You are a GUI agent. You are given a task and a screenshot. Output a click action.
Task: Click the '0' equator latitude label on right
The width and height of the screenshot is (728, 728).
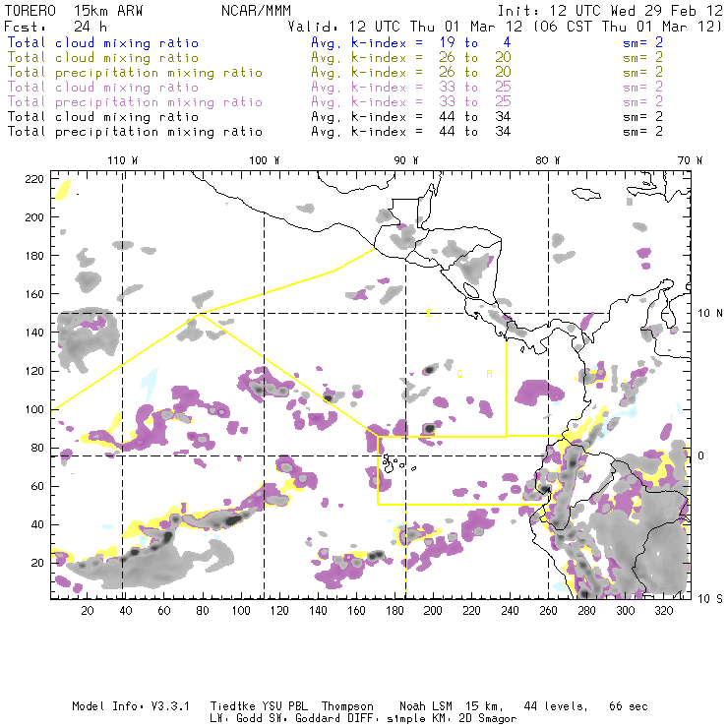click(701, 455)
